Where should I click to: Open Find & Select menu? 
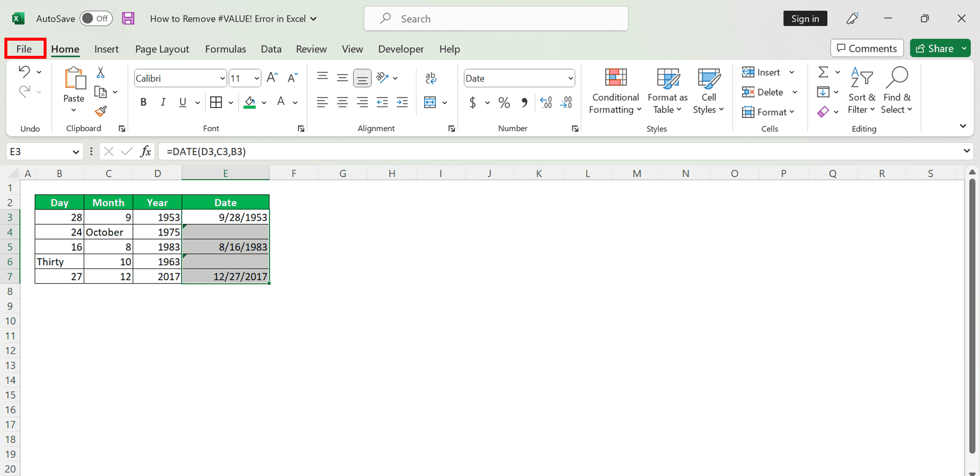point(897,92)
